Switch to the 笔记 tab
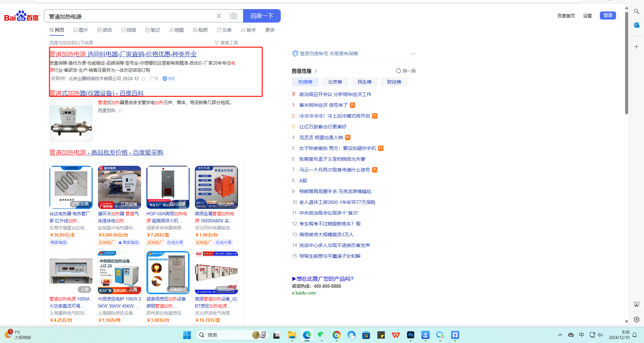The image size is (644, 343). 152,30
